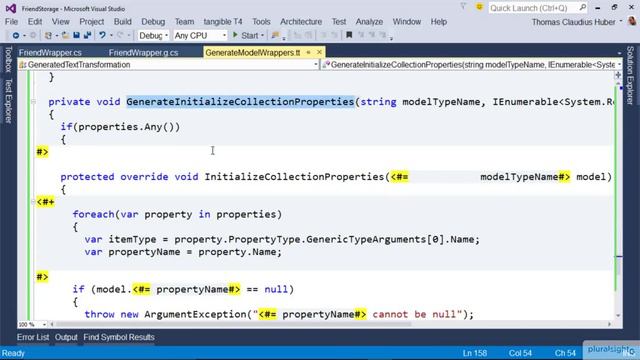This screenshot has height=360, width=640.
Task: Click the horizontal scrollbar right arrow
Action: pyautogui.click(x=609, y=324)
